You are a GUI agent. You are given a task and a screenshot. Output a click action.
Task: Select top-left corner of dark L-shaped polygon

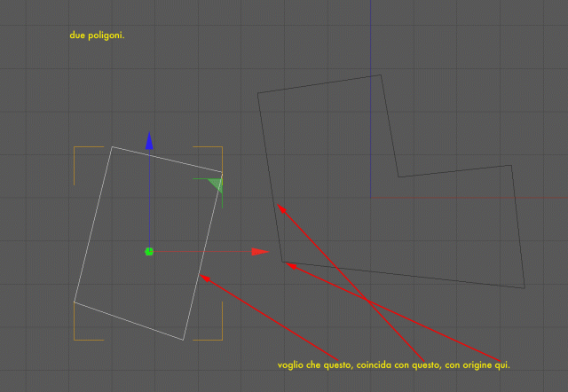click(x=258, y=93)
